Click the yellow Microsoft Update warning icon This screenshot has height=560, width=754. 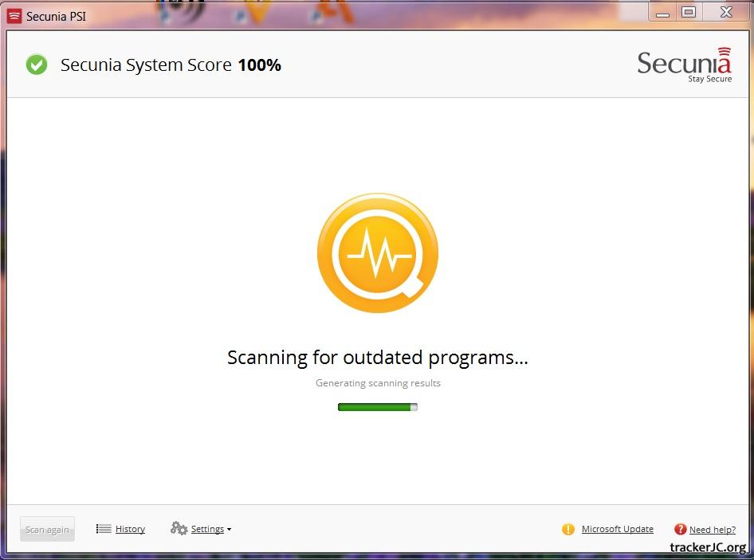tap(568, 529)
